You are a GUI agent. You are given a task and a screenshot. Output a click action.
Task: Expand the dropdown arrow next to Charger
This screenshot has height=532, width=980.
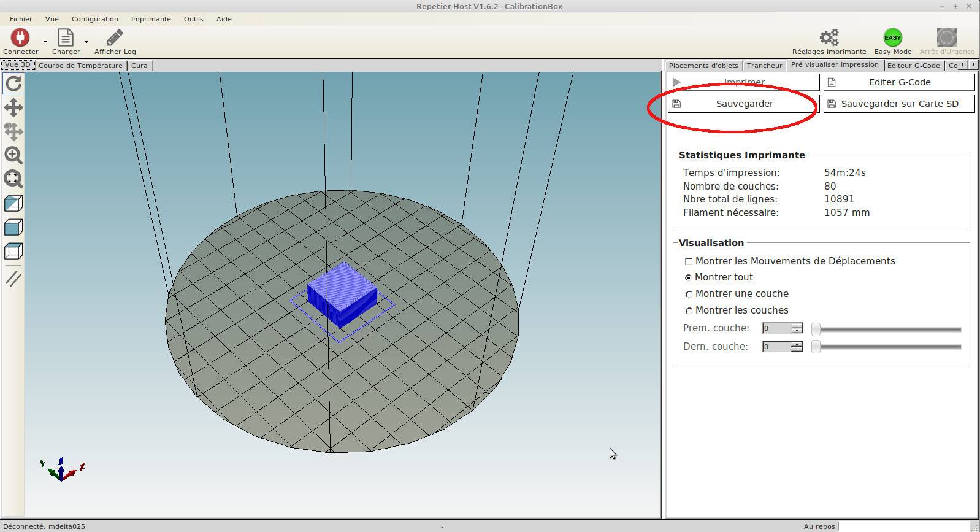(x=86, y=42)
